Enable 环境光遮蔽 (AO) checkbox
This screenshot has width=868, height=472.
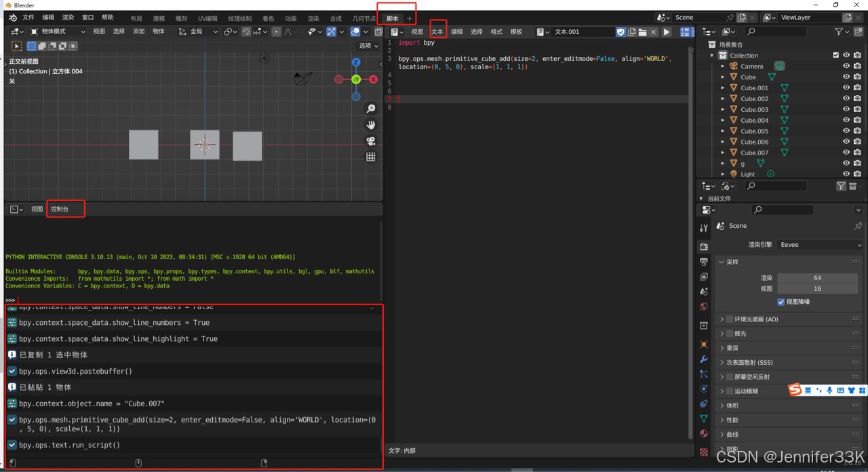pyautogui.click(x=730, y=319)
